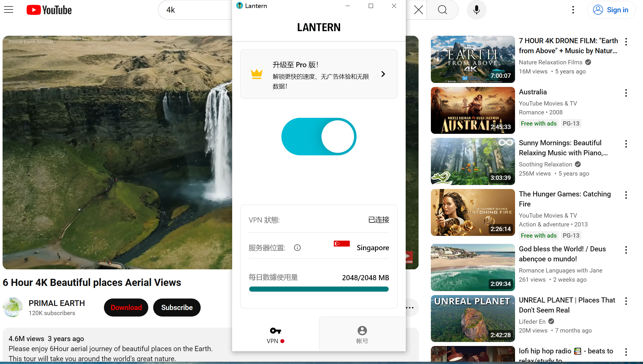Click the red Download button
This screenshot has width=643, height=364.
coord(126,307)
